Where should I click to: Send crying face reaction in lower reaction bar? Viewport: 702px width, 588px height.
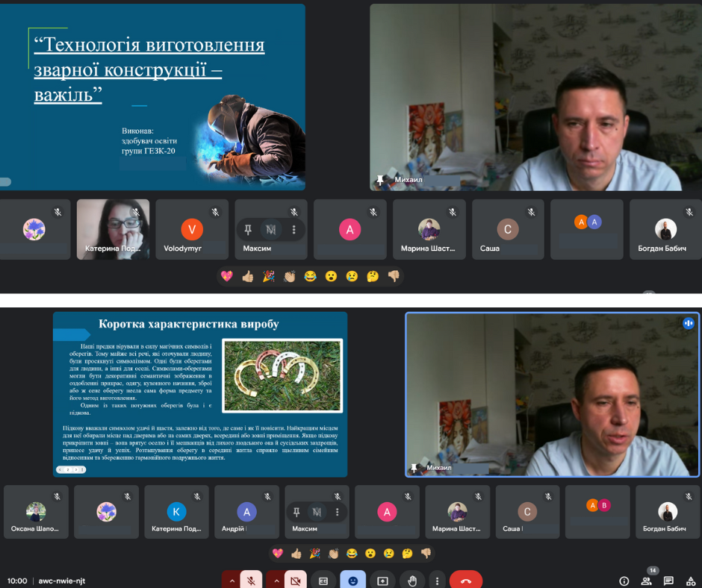388,554
